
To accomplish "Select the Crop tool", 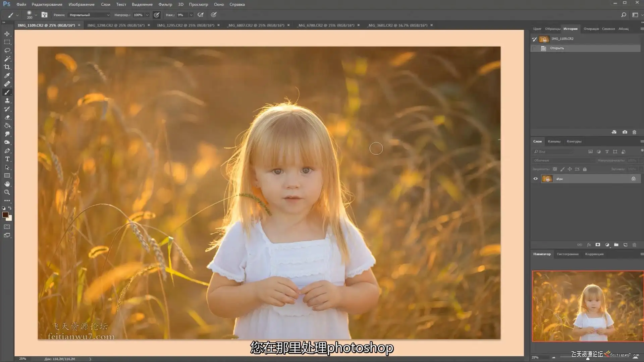I will tap(7, 67).
